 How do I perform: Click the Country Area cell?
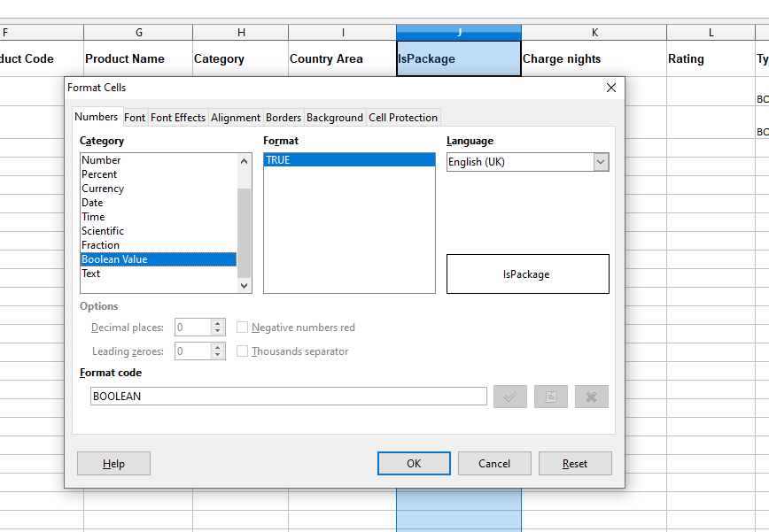[x=342, y=58]
